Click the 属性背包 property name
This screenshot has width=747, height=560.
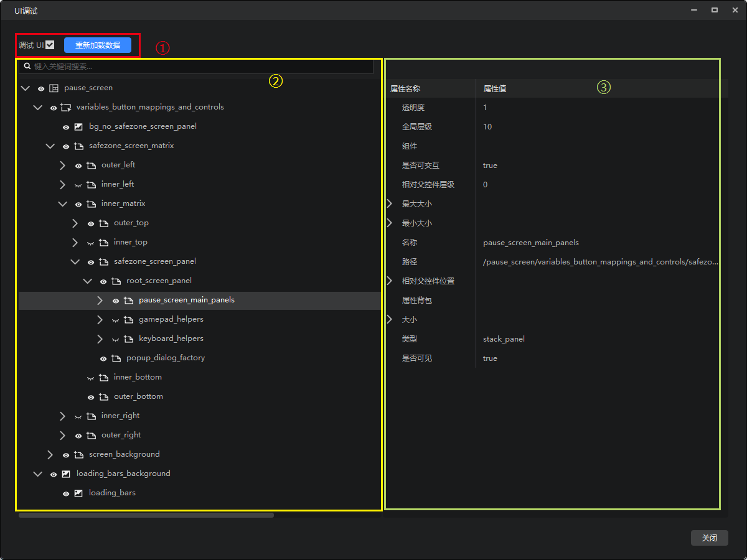[417, 301]
